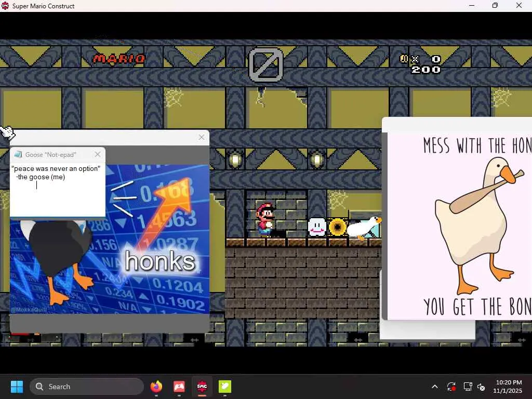The image size is (532, 399).
Task: Show hidden system tray icons
Action: [x=435, y=387]
